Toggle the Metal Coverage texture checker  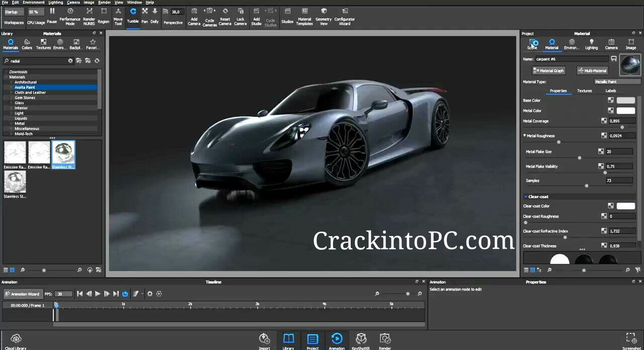tap(604, 121)
